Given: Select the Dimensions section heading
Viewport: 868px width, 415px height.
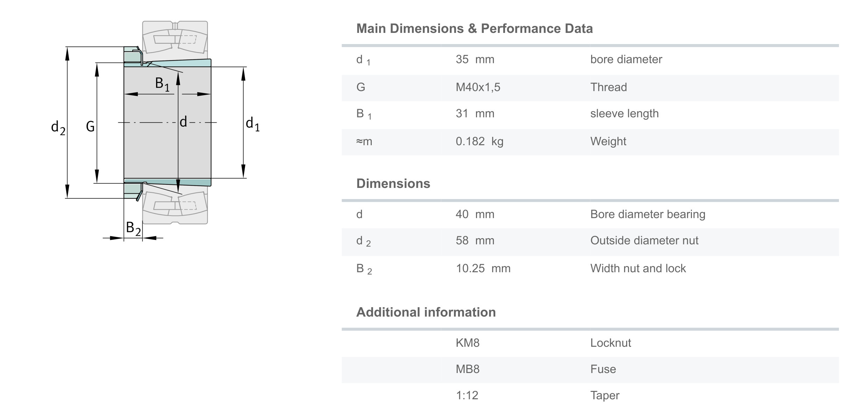Looking at the screenshot, I should point(393,184).
